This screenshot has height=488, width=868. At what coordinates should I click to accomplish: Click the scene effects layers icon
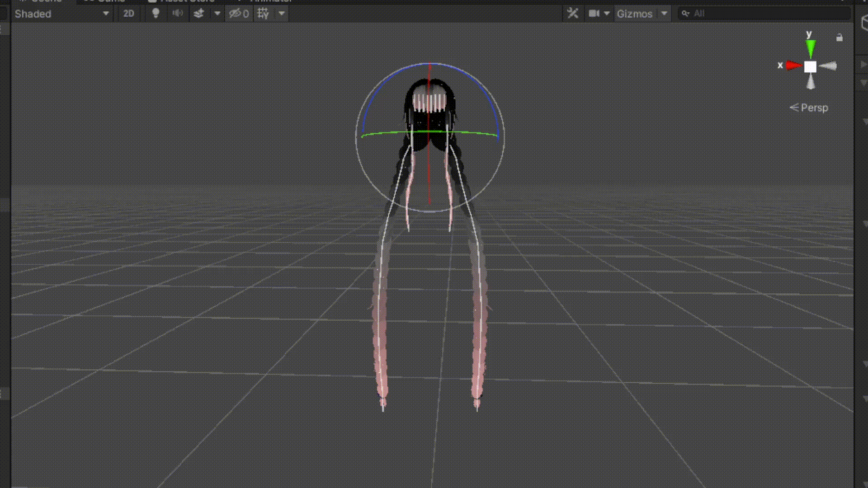click(x=199, y=14)
